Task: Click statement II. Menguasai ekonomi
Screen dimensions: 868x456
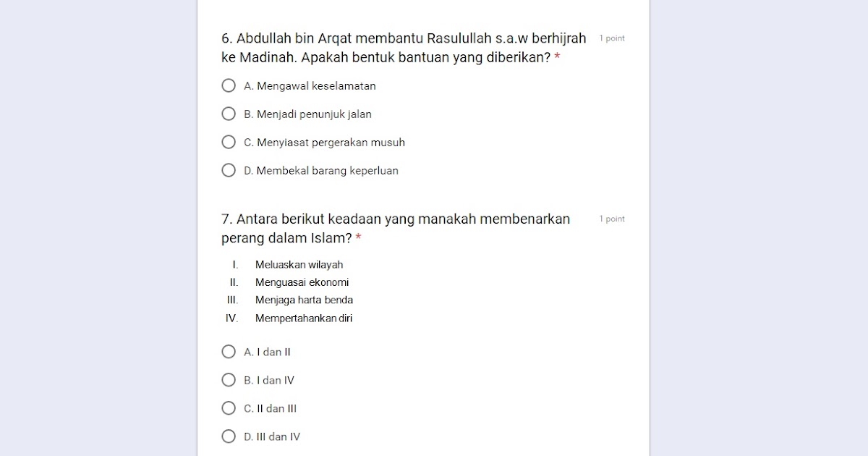Action: 302,283
